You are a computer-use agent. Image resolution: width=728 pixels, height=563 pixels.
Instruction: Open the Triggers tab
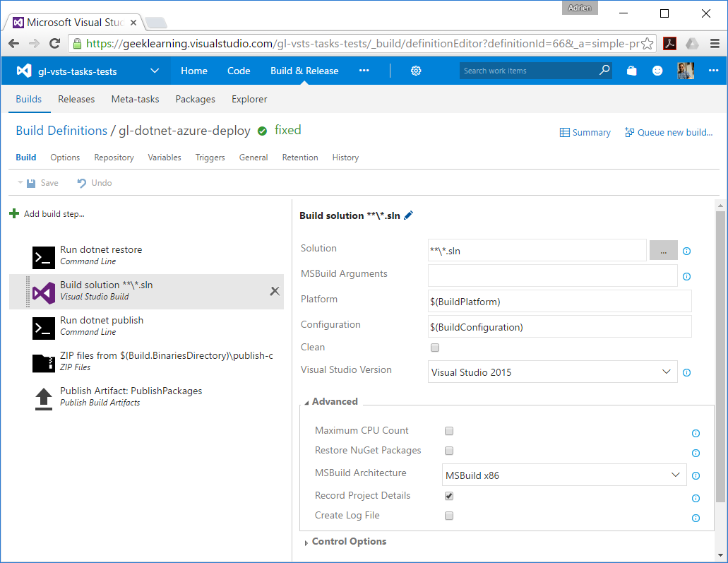coord(210,158)
